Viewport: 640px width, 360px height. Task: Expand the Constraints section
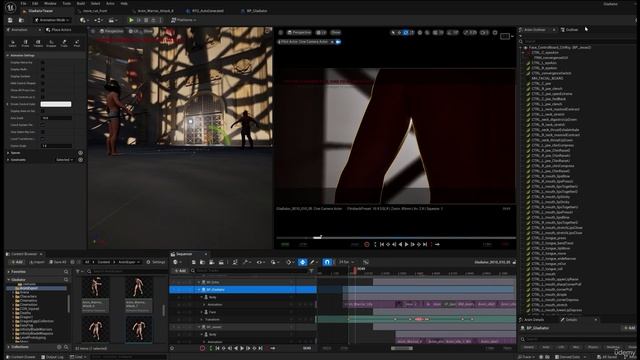8,160
